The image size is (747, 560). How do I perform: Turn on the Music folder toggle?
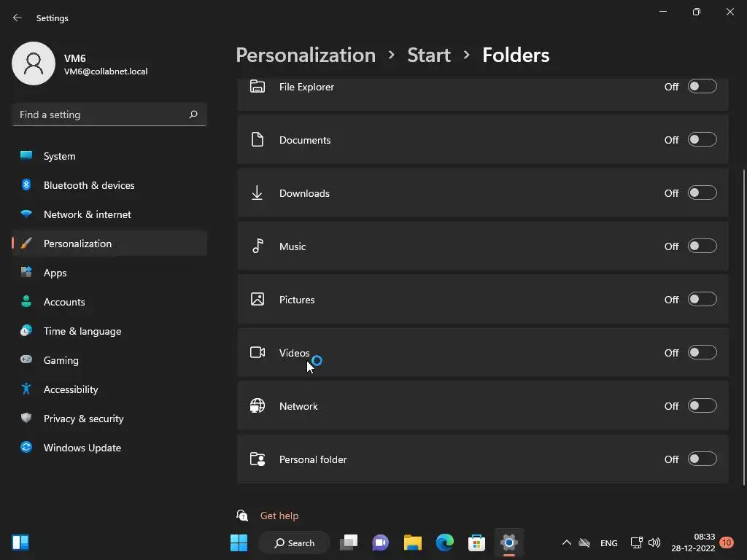point(702,246)
